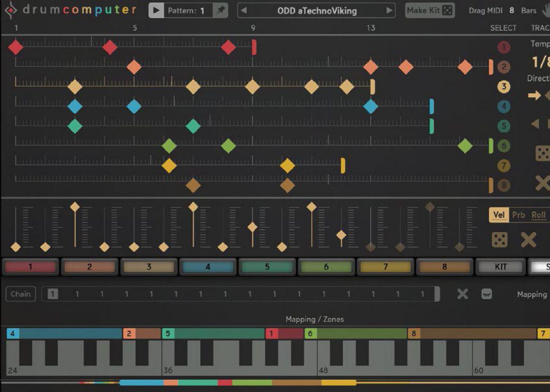Select track 1 red circle
This screenshot has width=550, height=392.
(504, 47)
